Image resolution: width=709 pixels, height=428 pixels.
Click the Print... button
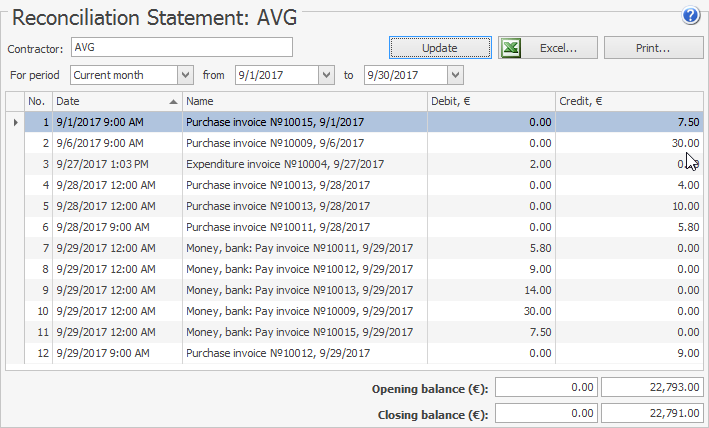tap(652, 48)
